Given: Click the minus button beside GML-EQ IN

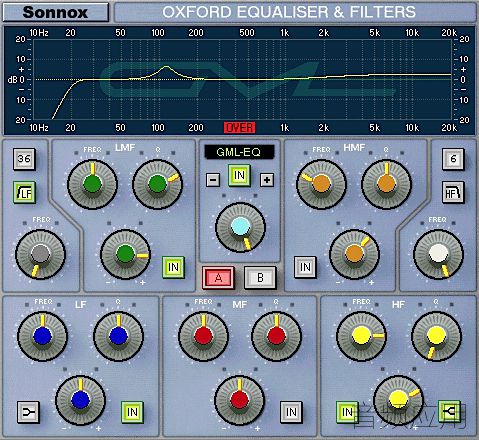Looking at the screenshot, I should point(213,180).
